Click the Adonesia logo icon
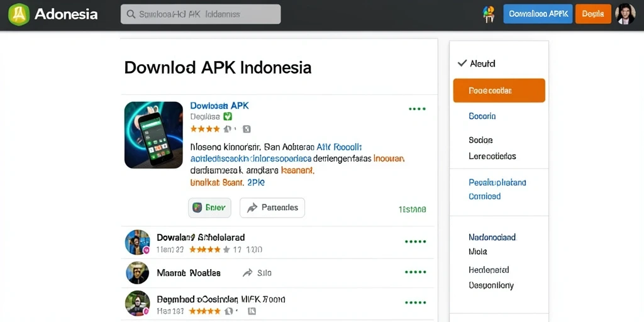The image size is (644, 322). click(19, 14)
